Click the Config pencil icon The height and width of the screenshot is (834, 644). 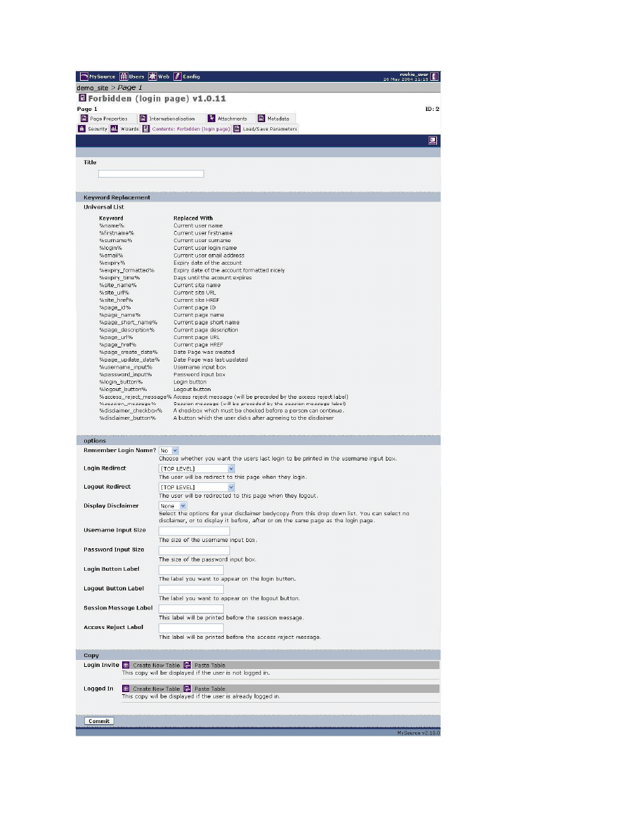point(177,77)
